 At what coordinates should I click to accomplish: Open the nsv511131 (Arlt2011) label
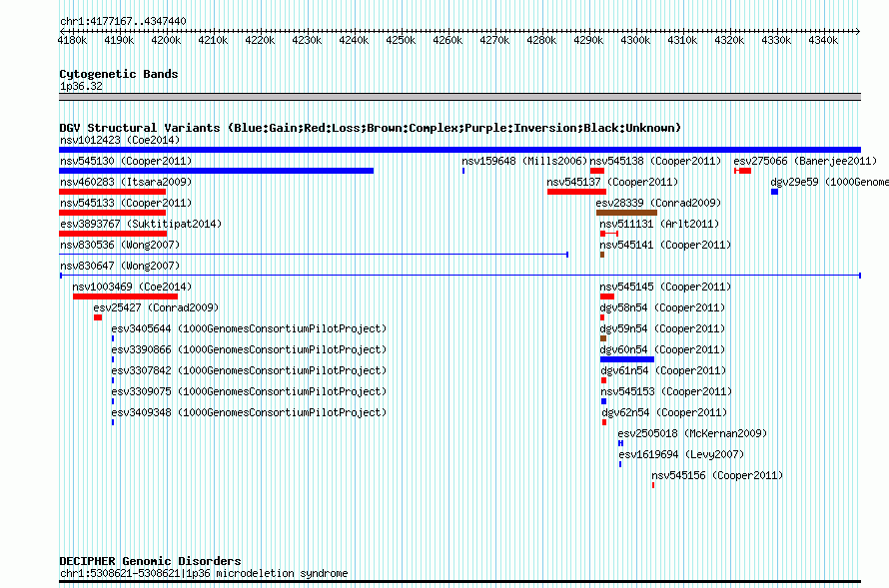659,224
